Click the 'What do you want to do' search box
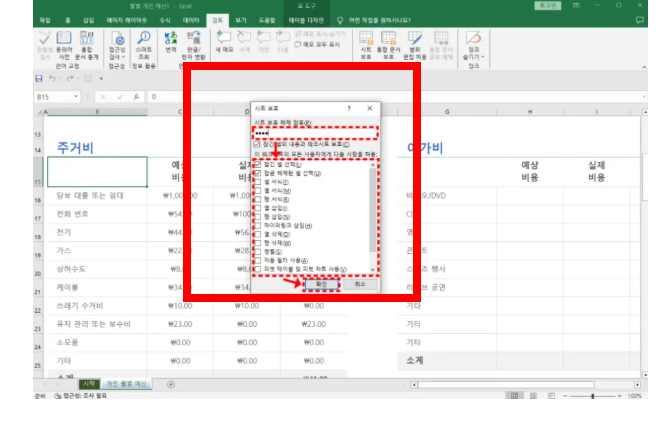 380,20
